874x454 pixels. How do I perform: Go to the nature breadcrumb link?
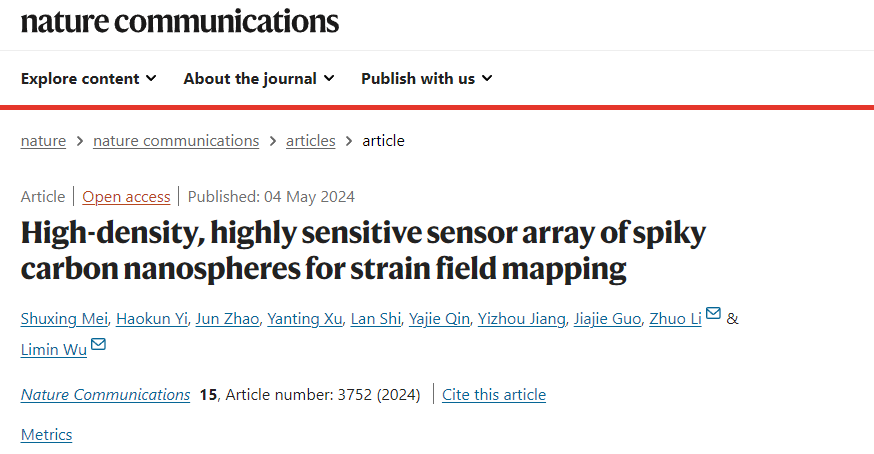(x=43, y=141)
